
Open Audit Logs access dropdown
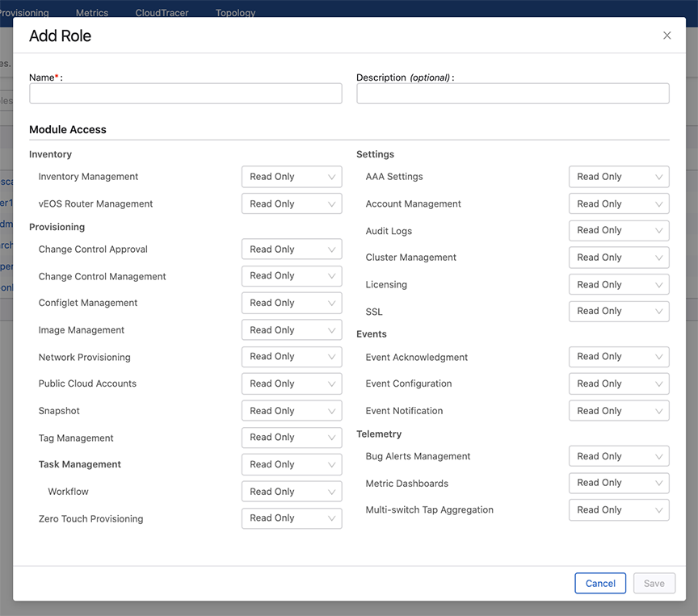(619, 230)
